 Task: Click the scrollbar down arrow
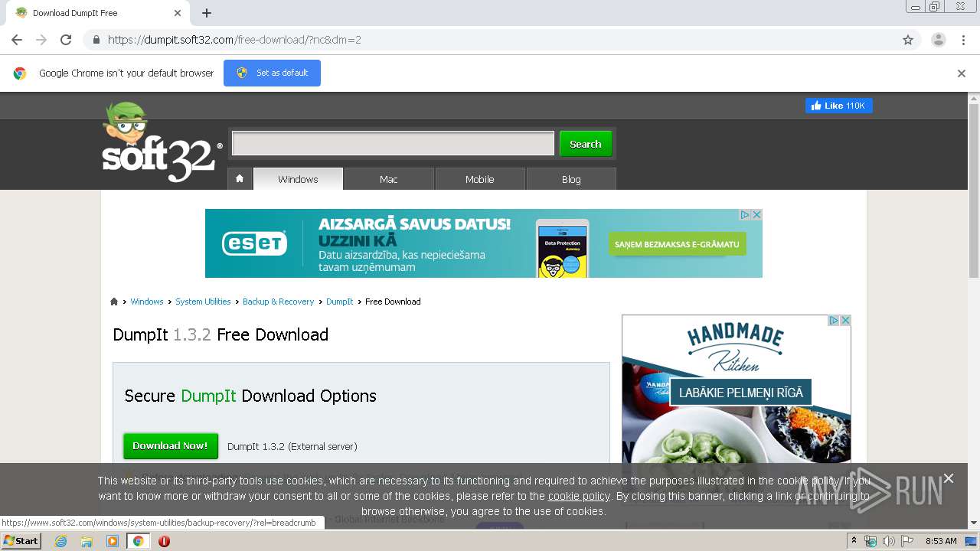tap(974, 523)
